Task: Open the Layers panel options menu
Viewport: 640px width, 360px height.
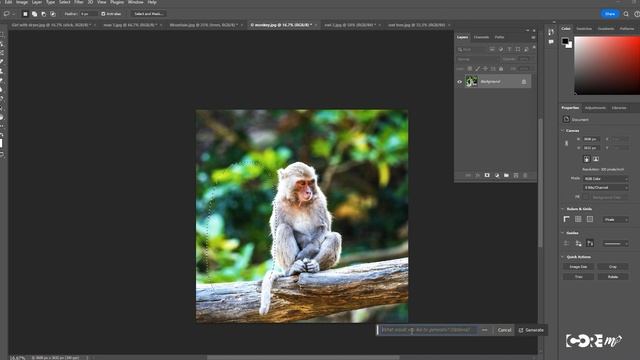Action: click(x=533, y=37)
